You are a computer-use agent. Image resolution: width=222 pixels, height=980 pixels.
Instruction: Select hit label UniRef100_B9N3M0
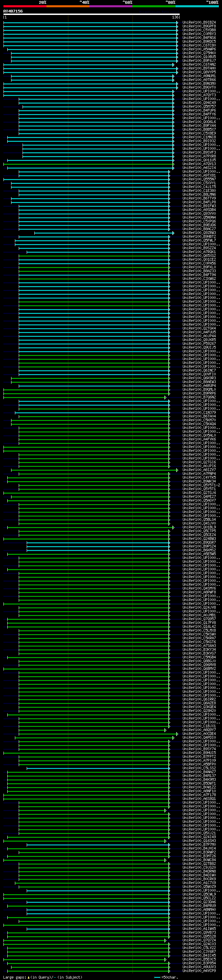[x=199, y=84]
